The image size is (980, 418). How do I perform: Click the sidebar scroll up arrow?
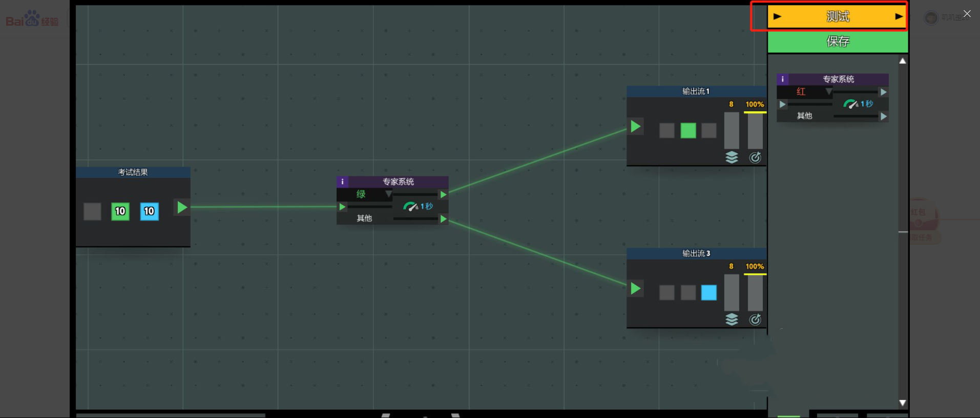tap(903, 61)
